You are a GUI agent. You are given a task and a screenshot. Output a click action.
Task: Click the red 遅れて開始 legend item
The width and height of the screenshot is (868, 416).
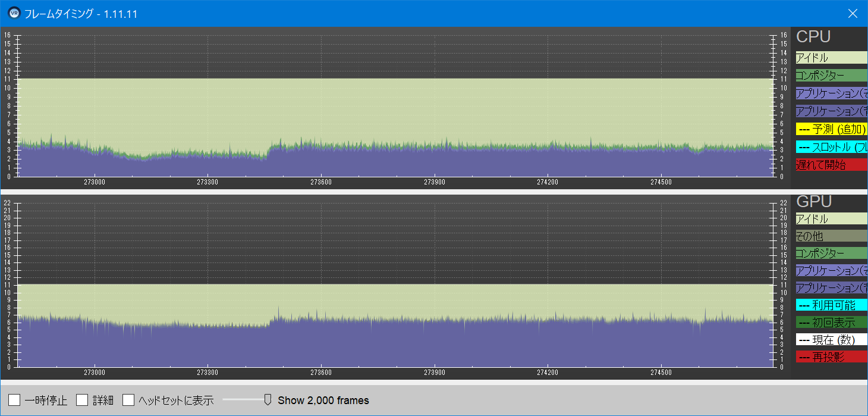[x=831, y=165]
